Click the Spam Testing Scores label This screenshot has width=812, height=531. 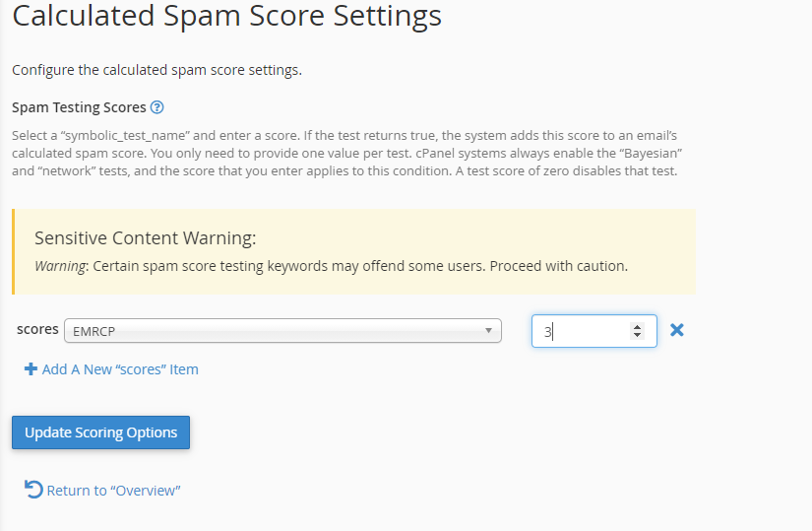pyautogui.click(x=79, y=107)
